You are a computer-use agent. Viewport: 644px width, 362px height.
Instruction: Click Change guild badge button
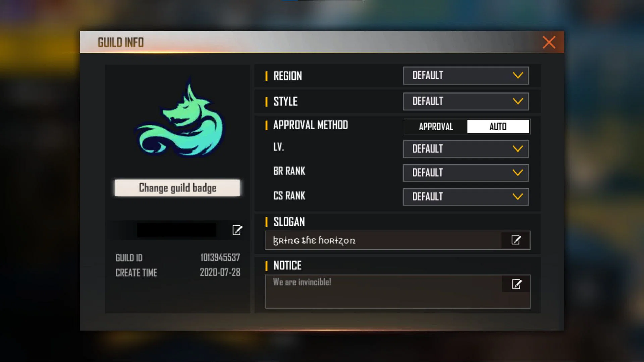(177, 188)
